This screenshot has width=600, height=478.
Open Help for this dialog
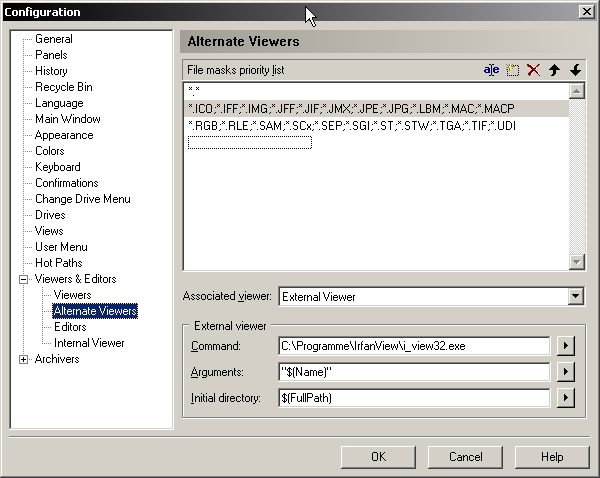tap(552, 457)
